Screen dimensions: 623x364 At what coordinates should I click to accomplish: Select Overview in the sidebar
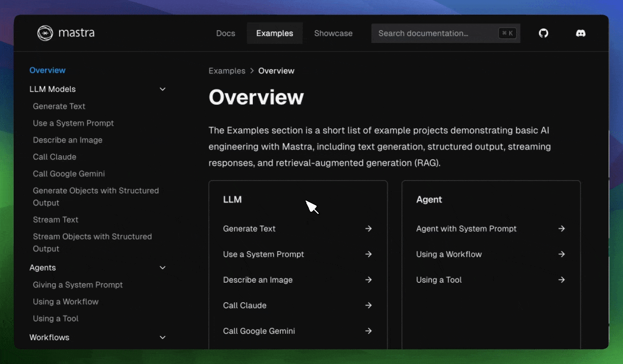click(x=48, y=70)
